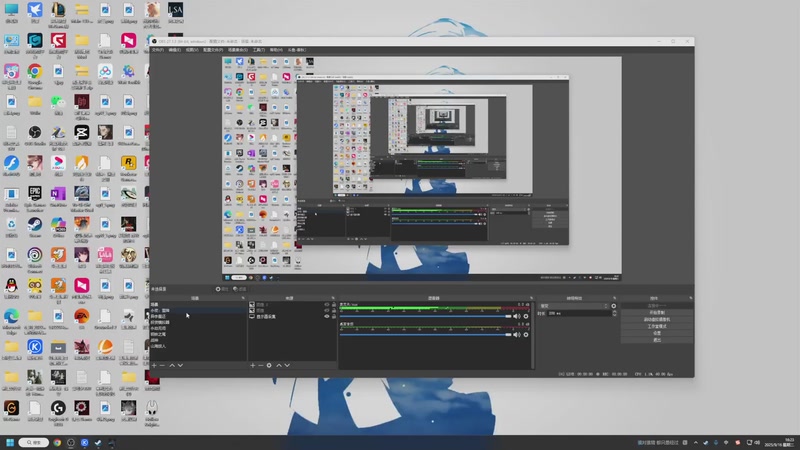Open the Tools menu in OBS
Image resolution: width=800 pixels, height=450 pixels.
click(x=259, y=50)
